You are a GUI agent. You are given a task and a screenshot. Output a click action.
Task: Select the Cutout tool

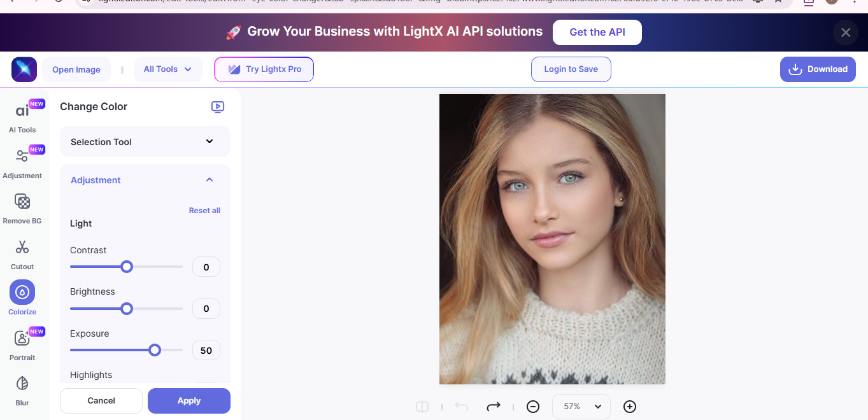pyautogui.click(x=22, y=252)
